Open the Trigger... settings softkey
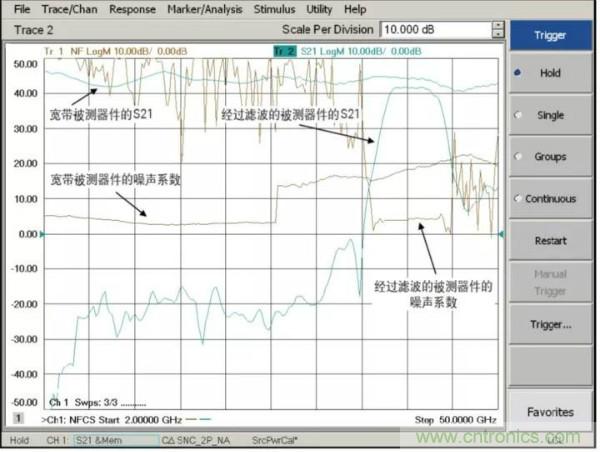This screenshot has width=600, height=452. point(551,324)
